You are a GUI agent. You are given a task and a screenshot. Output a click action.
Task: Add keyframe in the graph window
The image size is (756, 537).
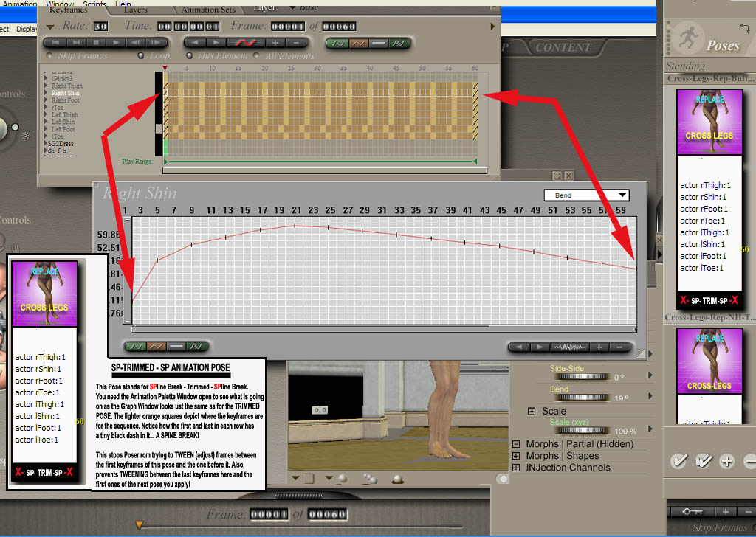pyautogui.click(x=599, y=347)
